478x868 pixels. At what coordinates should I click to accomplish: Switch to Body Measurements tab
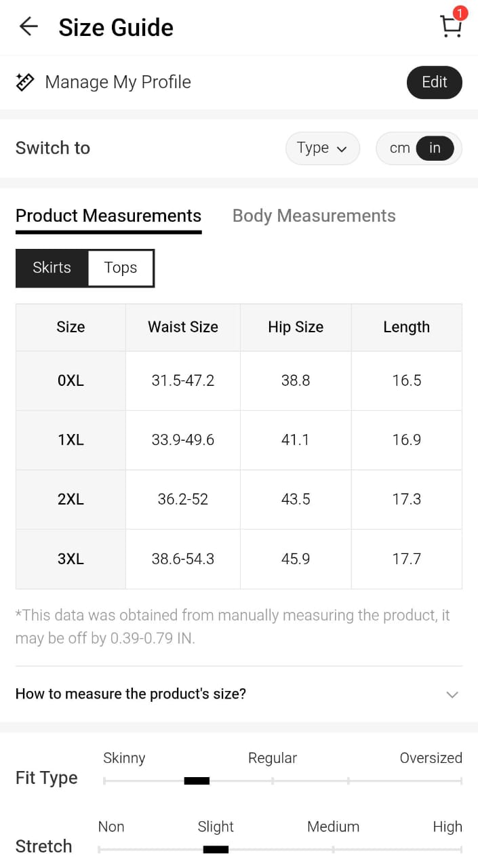[x=314, y=216]
